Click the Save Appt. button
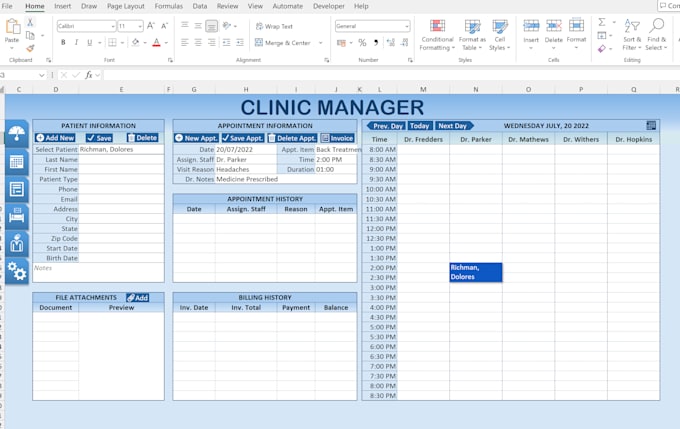680x429 pixels. [x=243, y=138]
